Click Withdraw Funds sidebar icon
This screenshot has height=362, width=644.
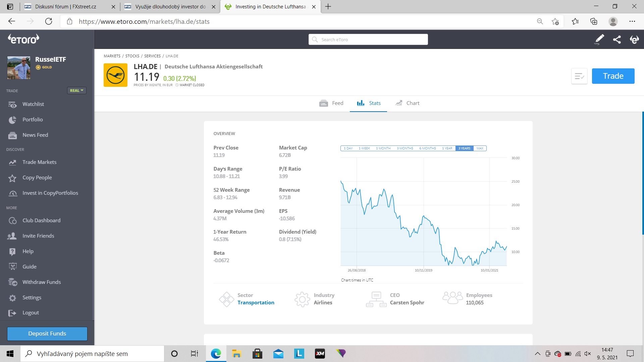12,282
